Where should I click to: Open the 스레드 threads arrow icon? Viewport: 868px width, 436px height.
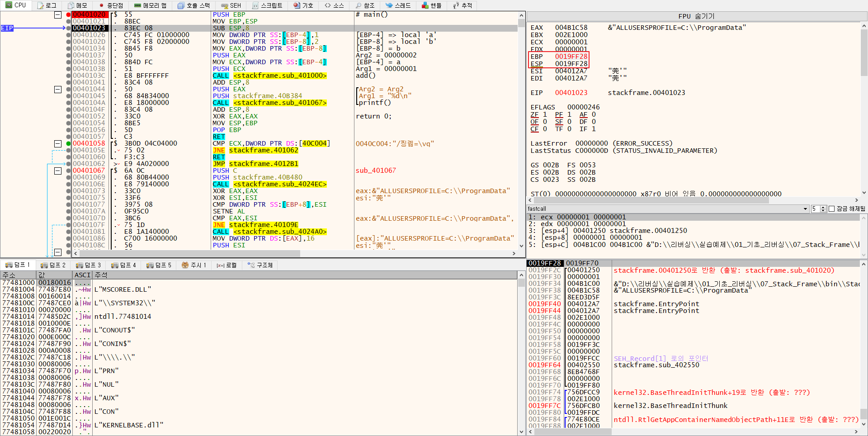389,5
